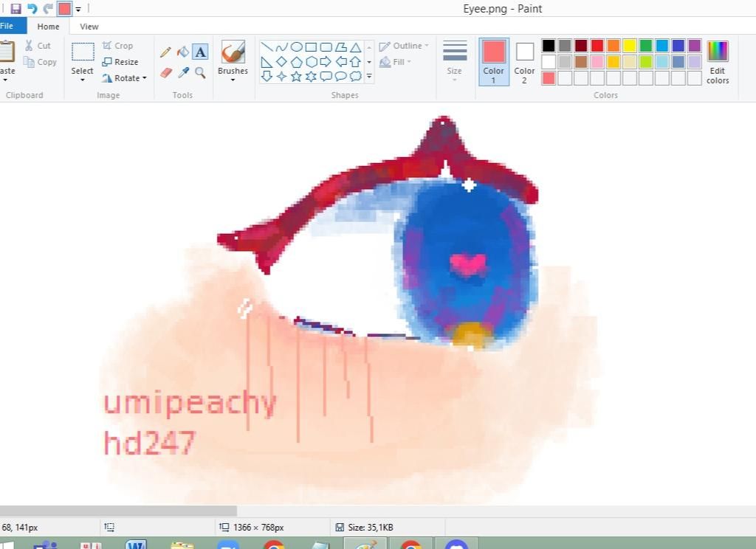Screen dimensions: 756x549
Task: Expand the full Shapes gallery
Action: click(369, 76)
